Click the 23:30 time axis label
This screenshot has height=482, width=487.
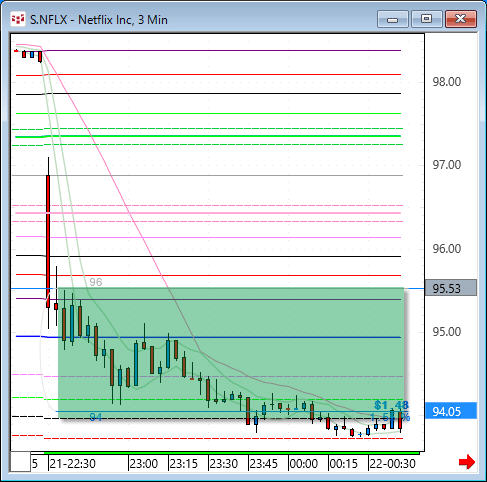(224, 464)
